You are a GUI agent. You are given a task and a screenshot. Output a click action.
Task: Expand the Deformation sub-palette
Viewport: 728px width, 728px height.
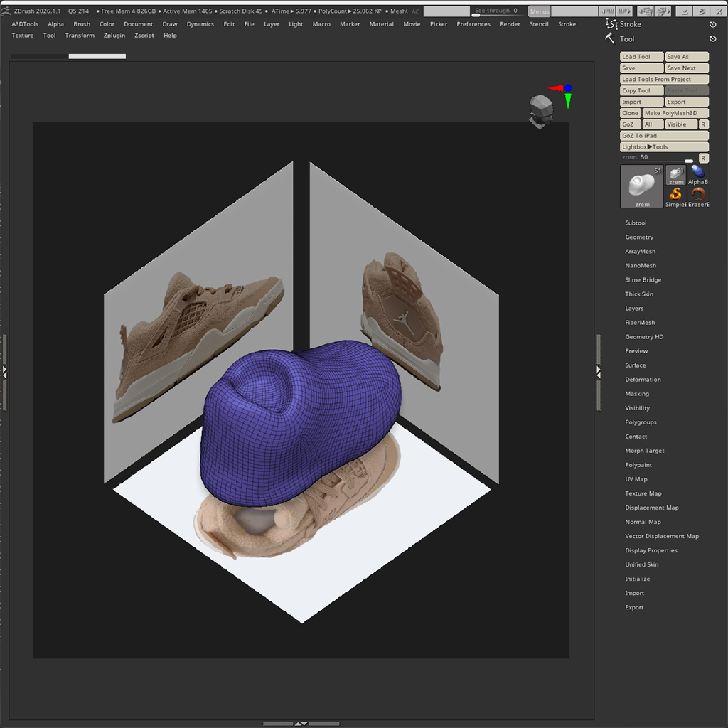(643, 380)
